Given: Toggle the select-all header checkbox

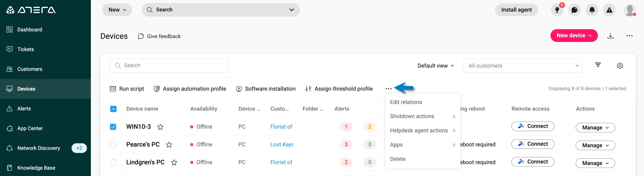Looking at the screenshot, I should pos(113,109).
